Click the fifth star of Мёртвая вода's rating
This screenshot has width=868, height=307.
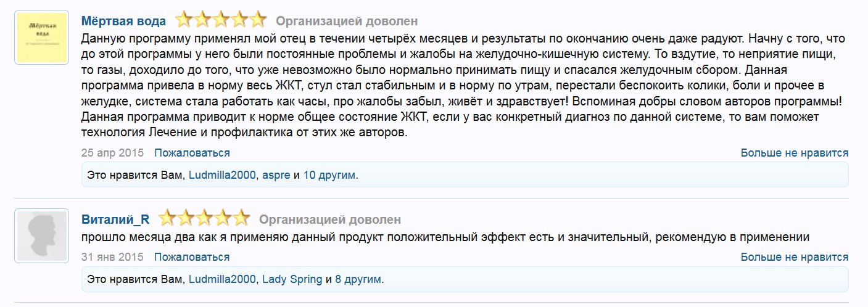click(258, 21)
